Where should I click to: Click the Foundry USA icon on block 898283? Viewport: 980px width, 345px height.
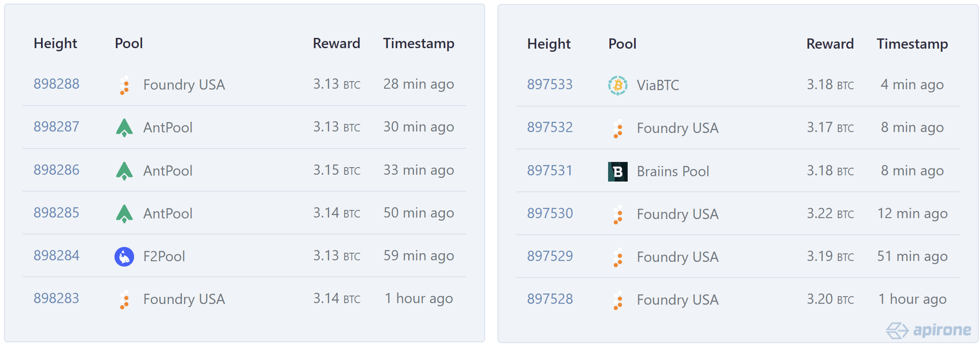(x=124, y=299)
